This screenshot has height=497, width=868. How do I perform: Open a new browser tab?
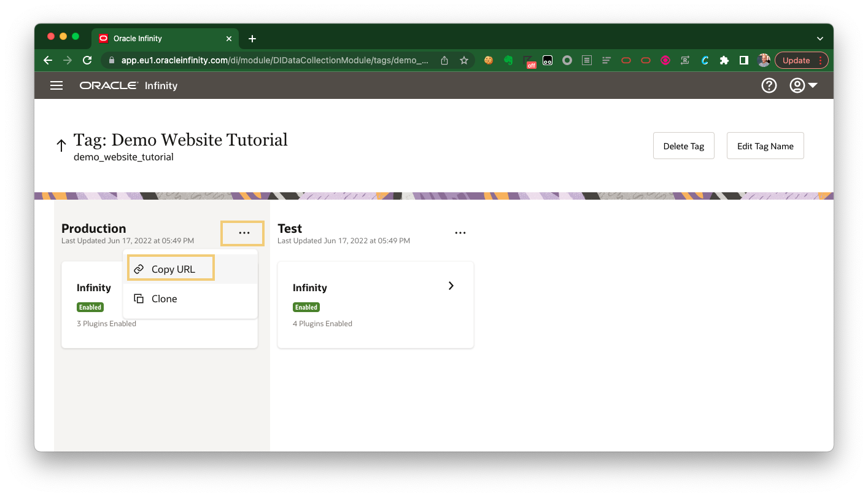click(252, 38)
